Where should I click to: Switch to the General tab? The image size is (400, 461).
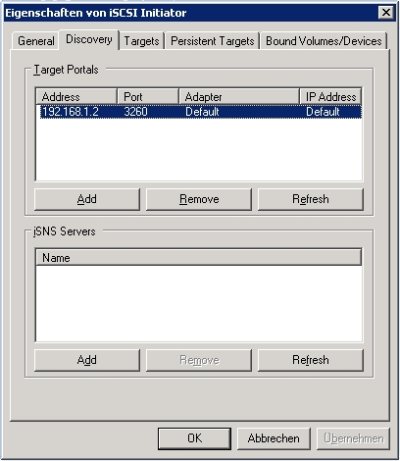(x=36, y=41)
